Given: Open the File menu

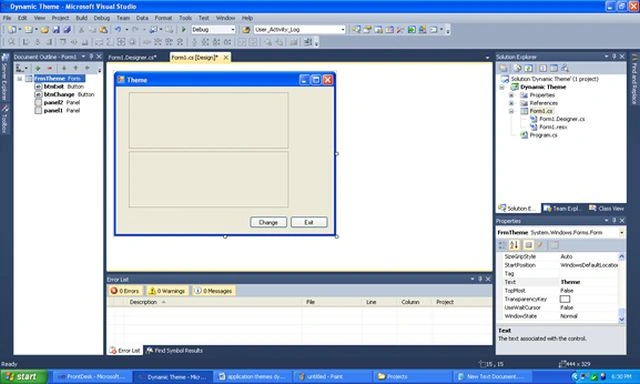Looking at the screenshot, I should (7, 18).
